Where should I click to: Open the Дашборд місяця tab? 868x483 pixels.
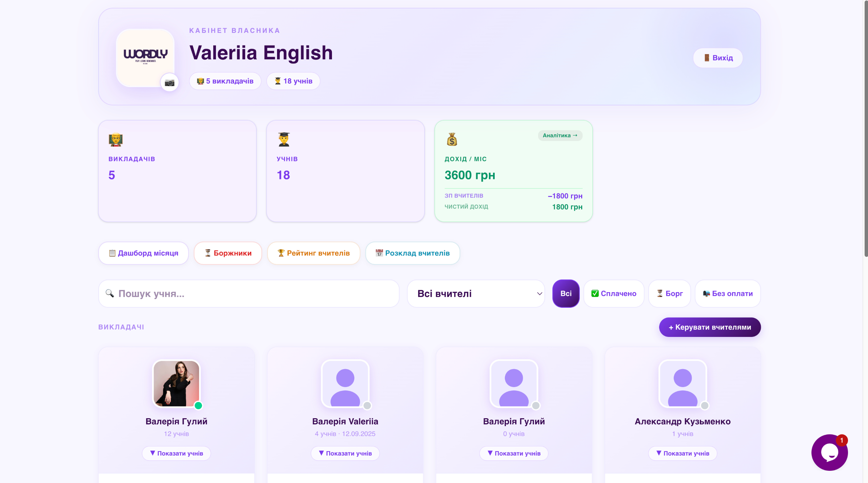(143, 253)
